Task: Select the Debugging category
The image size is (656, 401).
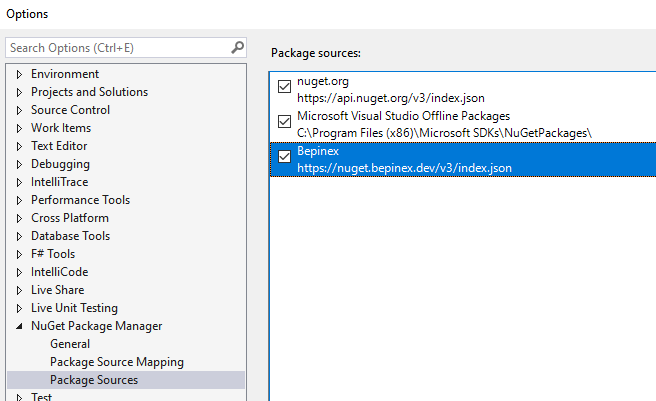Action: click(x=60, y=164)
